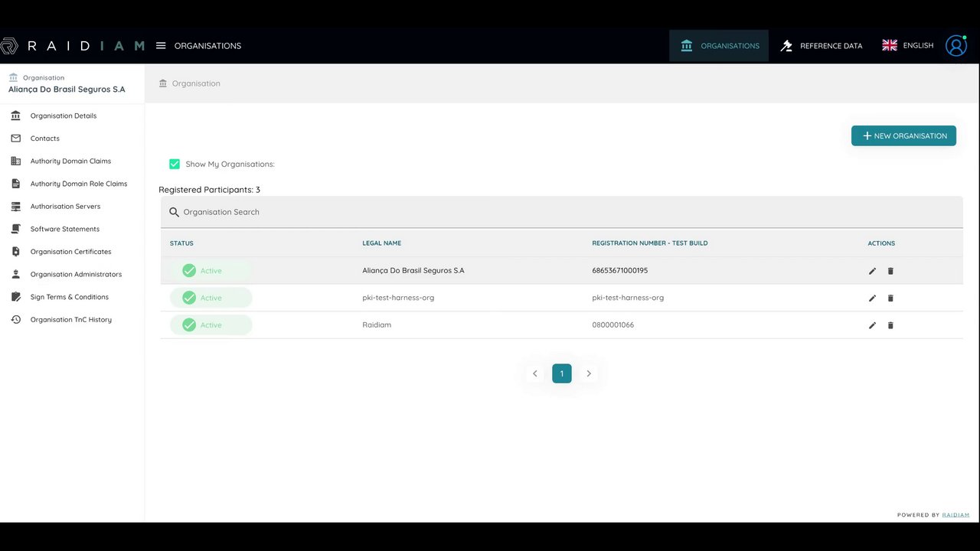980x551 pixels.
Task: Click legal name pki-test-harness-org
Action: pos(398,298)
